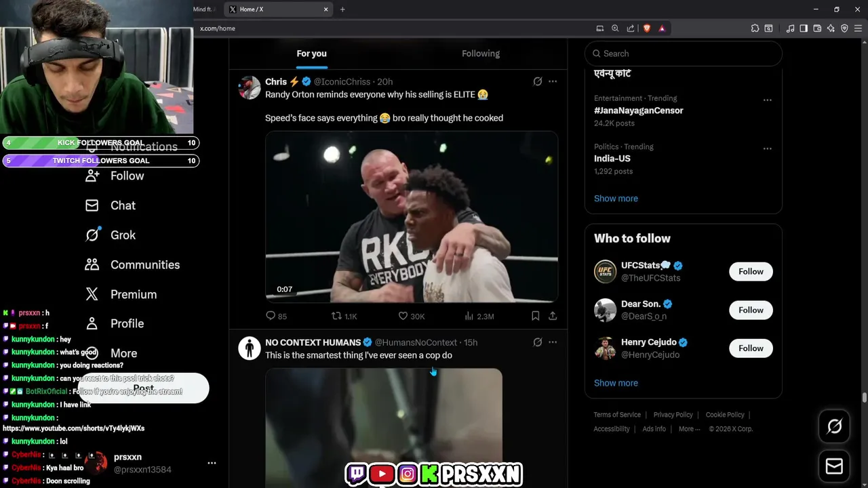Click UFCStats profile picture
The height and width of the screenshot is (488, 868).
pos(605,271)
